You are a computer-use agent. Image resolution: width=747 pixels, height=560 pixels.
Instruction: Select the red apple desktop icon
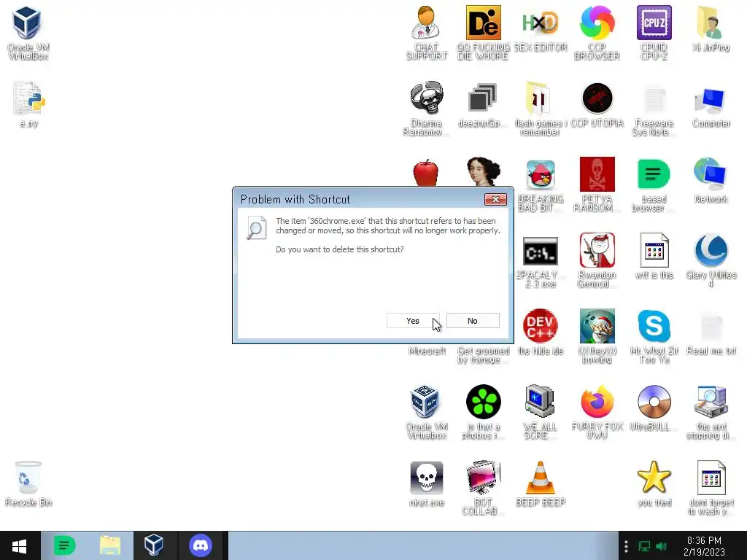pos(426,172)
